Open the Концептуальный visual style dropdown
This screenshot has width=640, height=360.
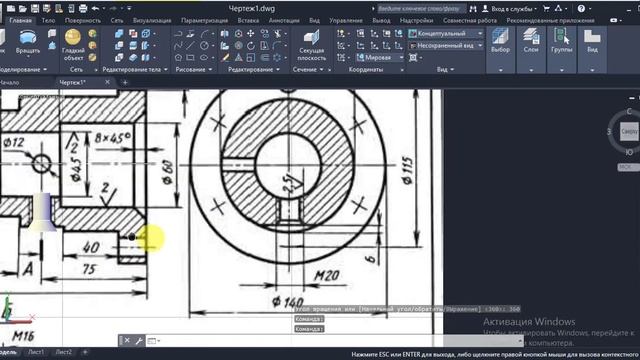(446, 33)
